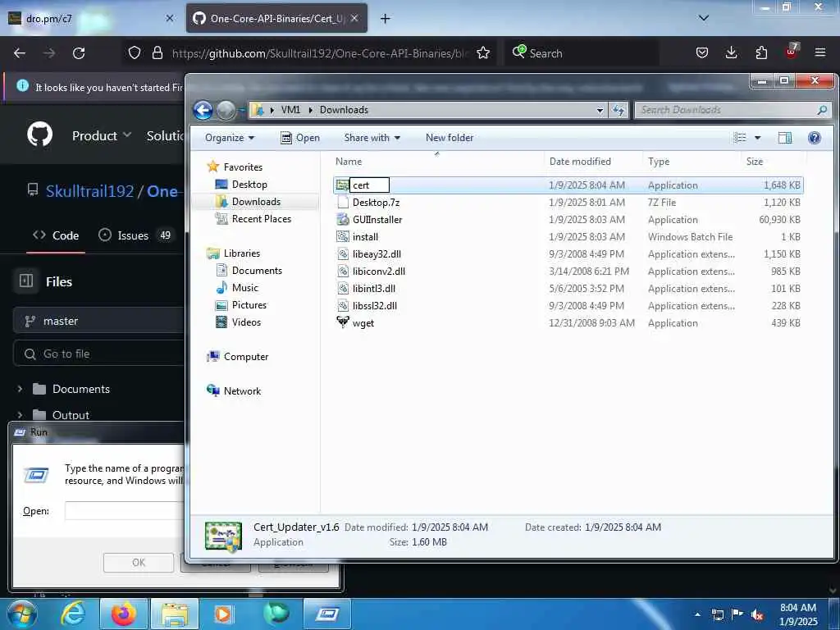Click Open in the Explorer command bar
Viewport: 840px width, 630px height.
tap(300, 138)
